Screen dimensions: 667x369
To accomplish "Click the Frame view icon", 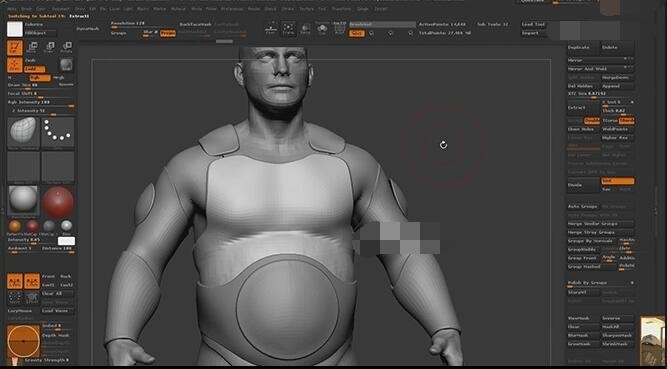I will point(288,29).
